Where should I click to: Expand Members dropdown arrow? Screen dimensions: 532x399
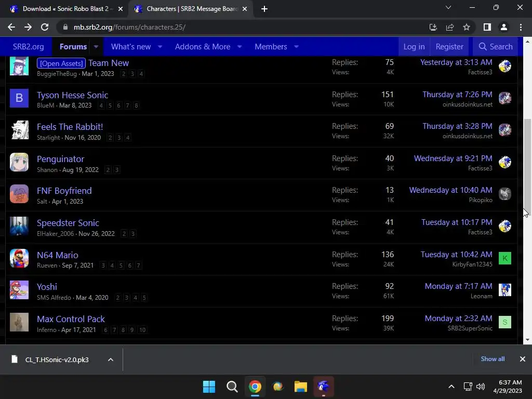tap(296, 46)
